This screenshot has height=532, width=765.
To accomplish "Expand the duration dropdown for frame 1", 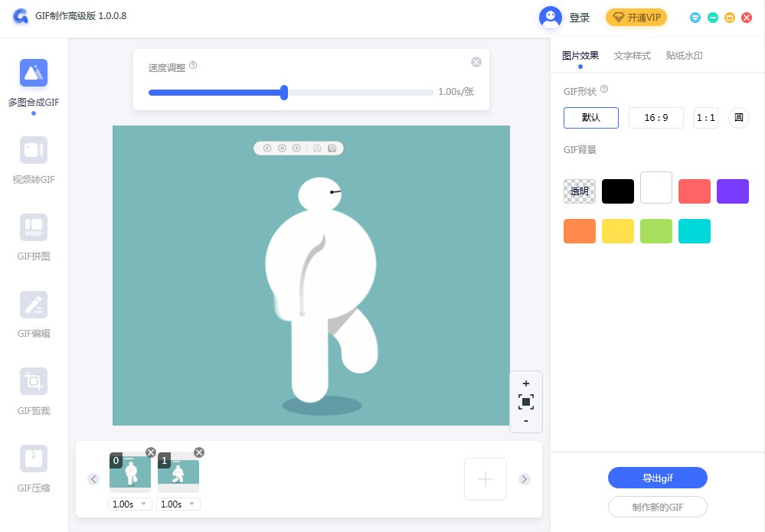I will [x=192, y=504].
